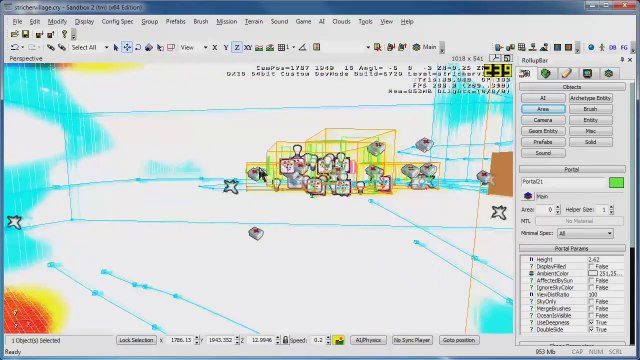Collapse the Objects rollup header
The image size is (640, 360).
572,87
